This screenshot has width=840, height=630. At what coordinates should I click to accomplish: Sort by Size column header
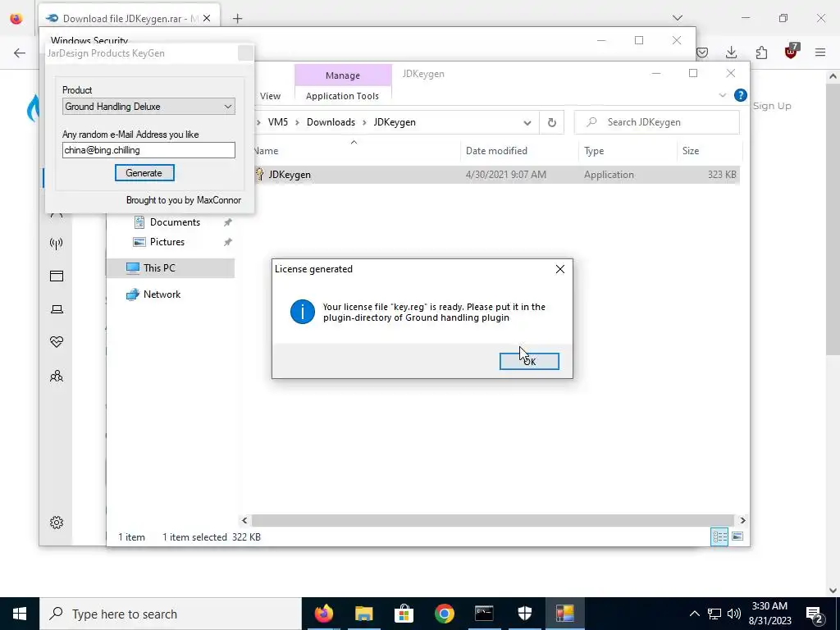point(710,151)
